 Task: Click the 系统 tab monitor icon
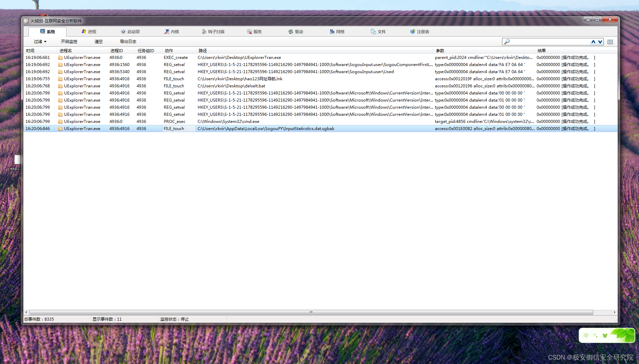(42, 31)
